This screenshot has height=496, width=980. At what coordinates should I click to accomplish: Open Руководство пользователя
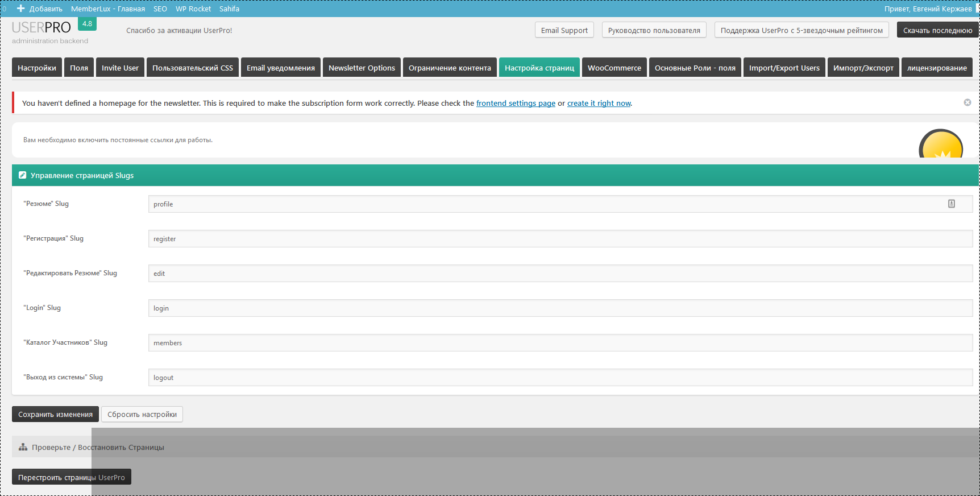[654, 30]
